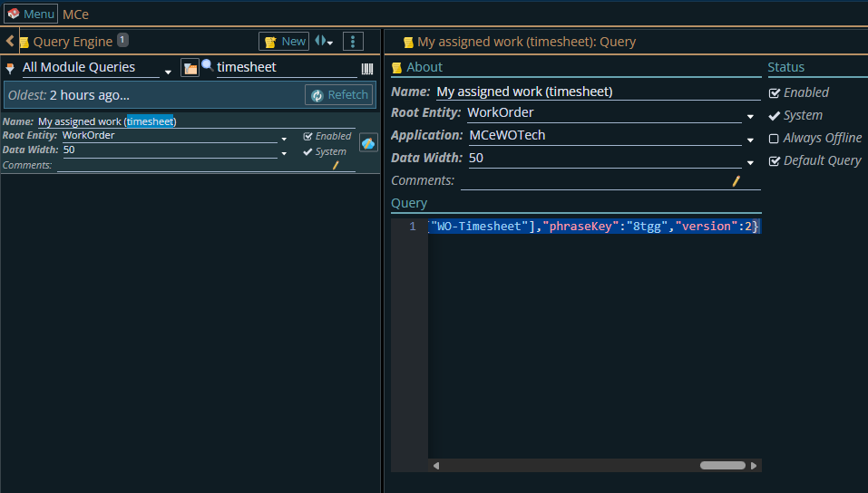Toggle System checkmark in Status
This screenshot has width=868, height=493.
tap(774, 116)
